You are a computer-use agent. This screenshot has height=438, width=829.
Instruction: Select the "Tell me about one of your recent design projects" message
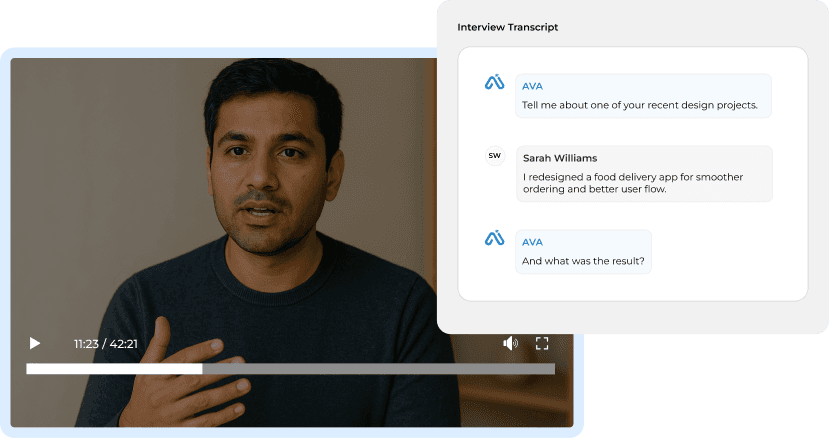tap(639, 105)
